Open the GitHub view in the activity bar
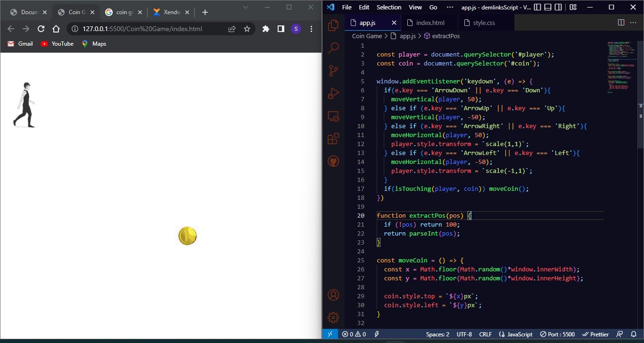 pos(333,161)
